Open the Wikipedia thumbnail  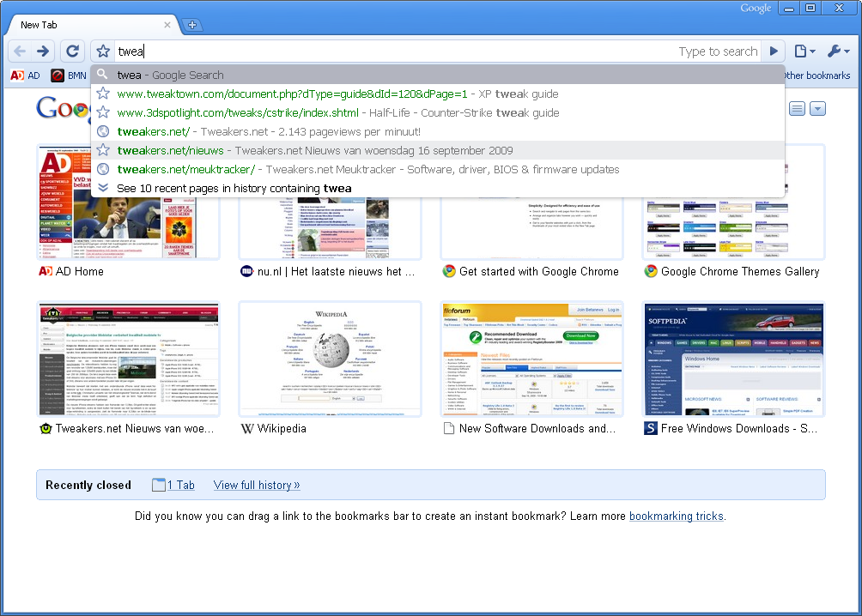click(330, 359)
